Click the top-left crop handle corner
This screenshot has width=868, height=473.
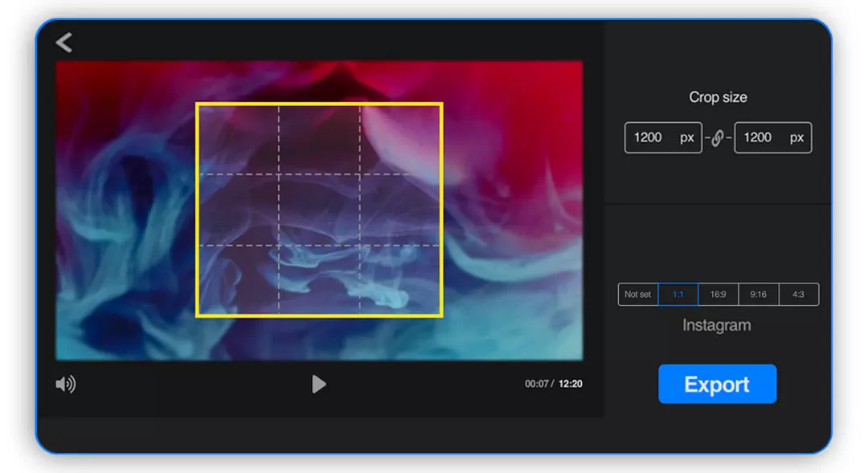click(x=195, y=103)
